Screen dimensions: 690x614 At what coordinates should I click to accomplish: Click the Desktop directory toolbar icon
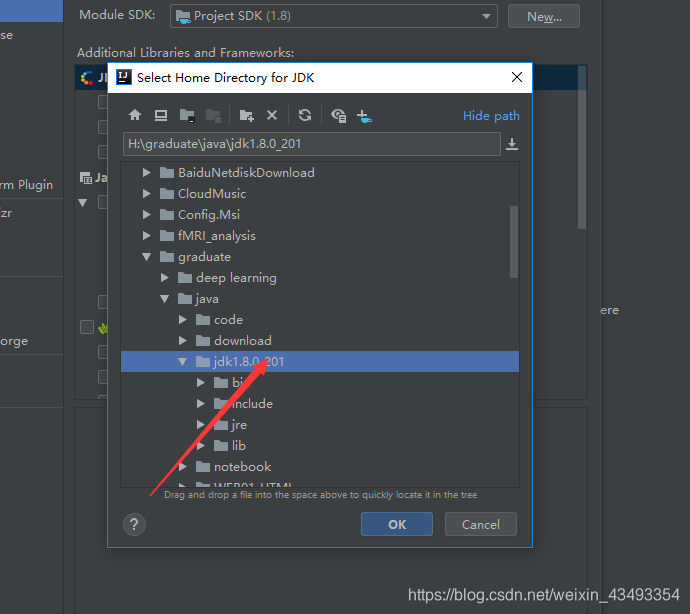tap(161, 115)
